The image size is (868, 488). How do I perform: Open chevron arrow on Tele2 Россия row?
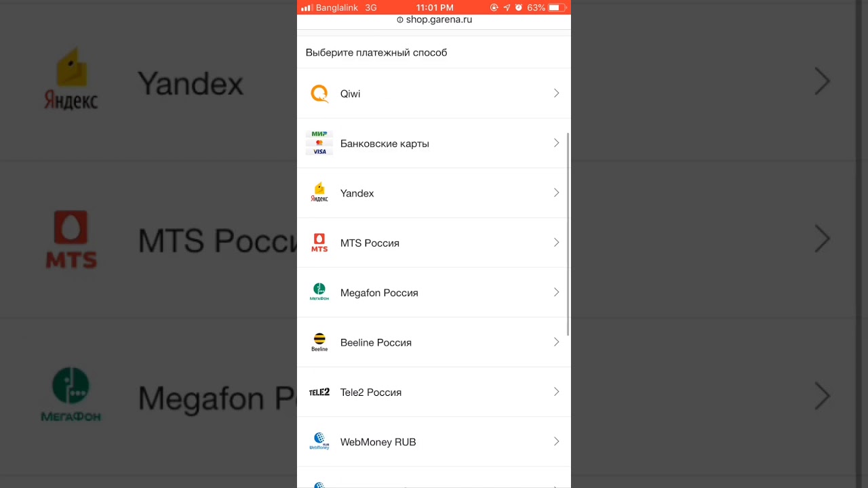pyautogui.click(x=556, y=392)
